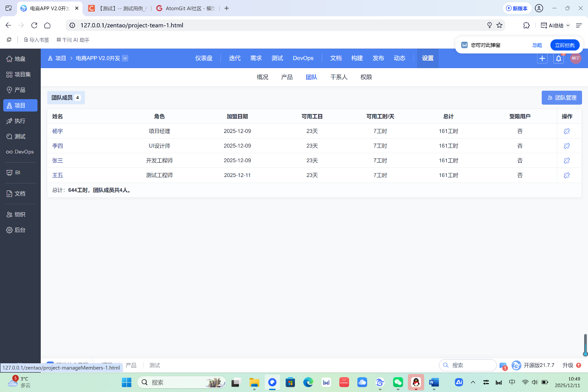Click unlink icon for 李四 row
The image size is (588, 392).
coord(567,146)
